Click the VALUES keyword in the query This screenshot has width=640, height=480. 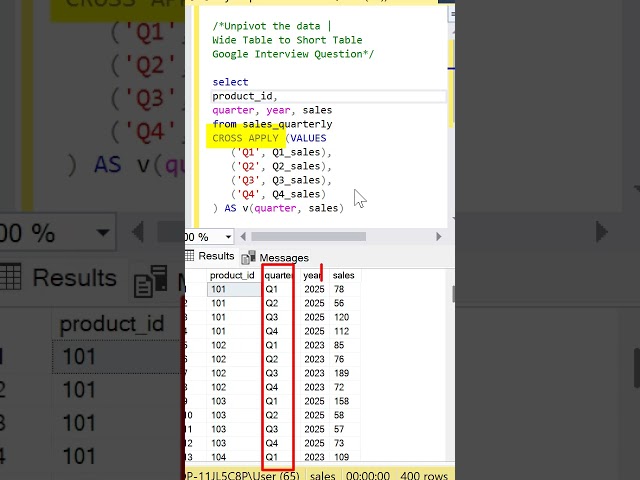pyautogui.click(x=308, y=138)
